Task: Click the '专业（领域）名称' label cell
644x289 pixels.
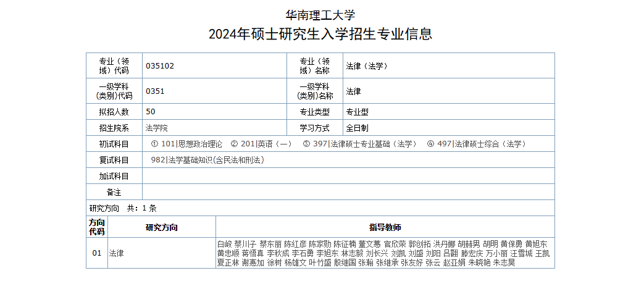Action: click(x=315, y=65)
